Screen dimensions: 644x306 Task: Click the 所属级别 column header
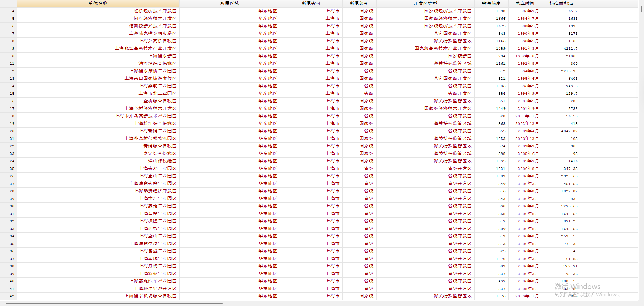coord(359,3)
